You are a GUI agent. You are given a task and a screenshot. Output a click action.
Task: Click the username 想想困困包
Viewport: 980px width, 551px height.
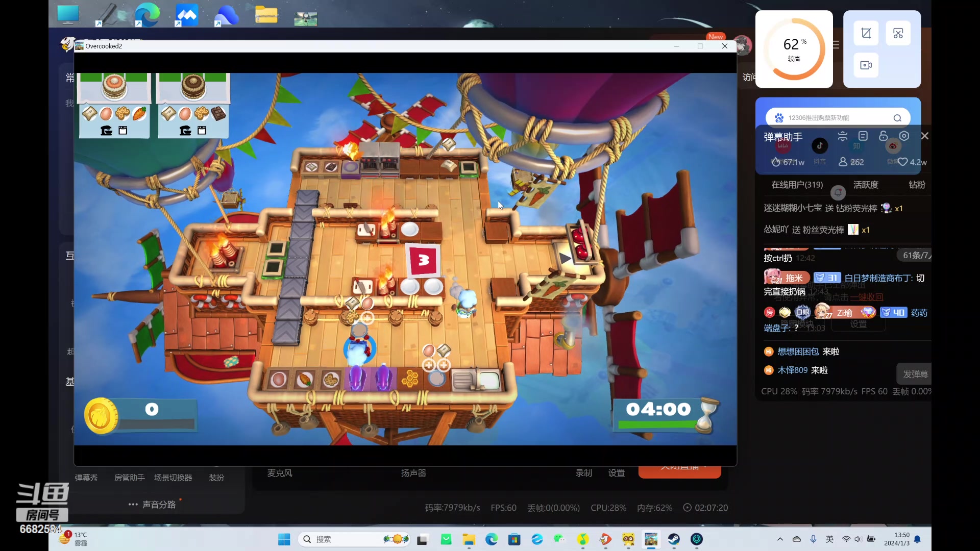point(798,352)
